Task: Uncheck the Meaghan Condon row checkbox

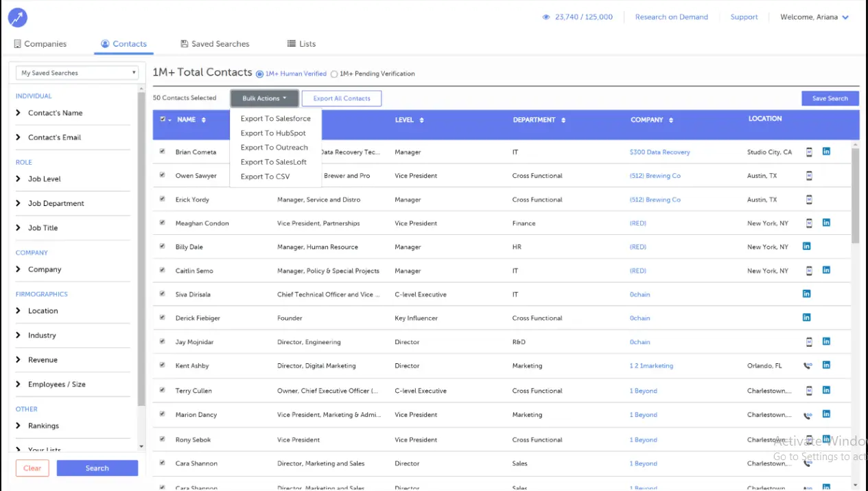Action: [163, 222]
